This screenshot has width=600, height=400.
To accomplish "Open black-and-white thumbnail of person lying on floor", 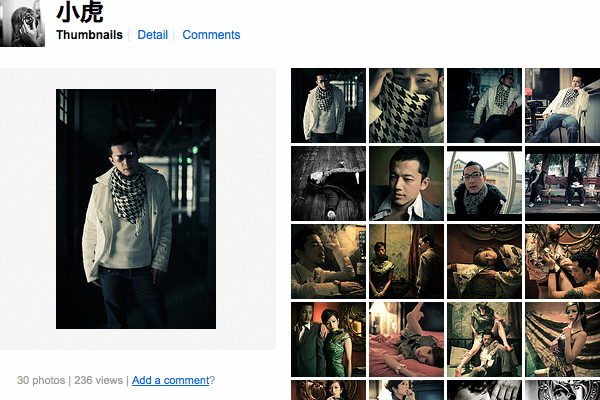I will tap(328, 184).
